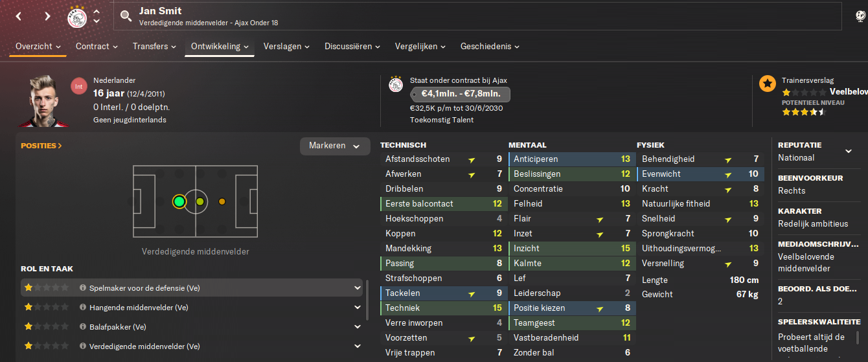This screenshot has width=868, height=362.
Task: Select the central midfield position dot
Action: [200, 202]
